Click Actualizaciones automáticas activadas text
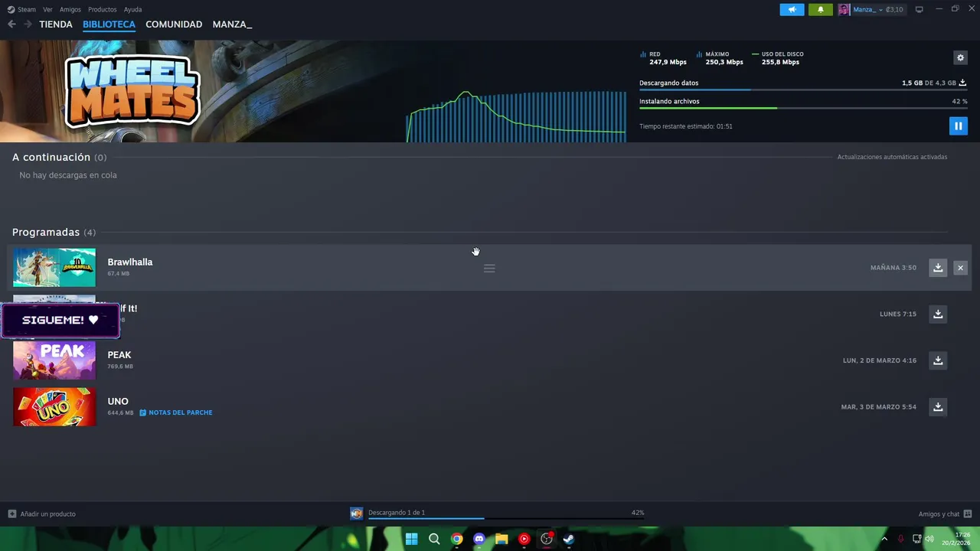980x551 pixels. tap(892, 157)
